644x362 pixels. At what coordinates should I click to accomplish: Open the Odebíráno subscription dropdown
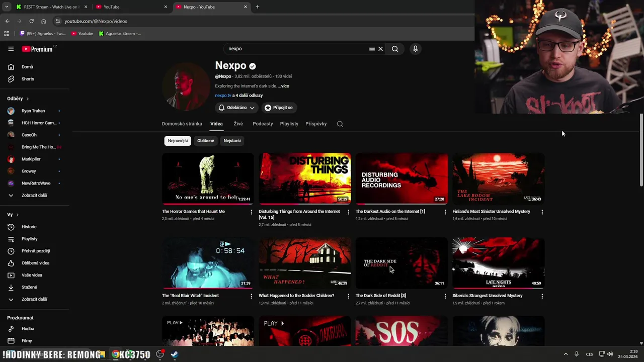pos(236,108)
